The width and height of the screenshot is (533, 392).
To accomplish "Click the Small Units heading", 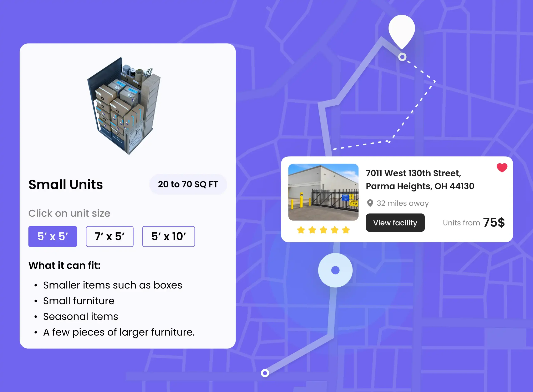I will 66,184.
